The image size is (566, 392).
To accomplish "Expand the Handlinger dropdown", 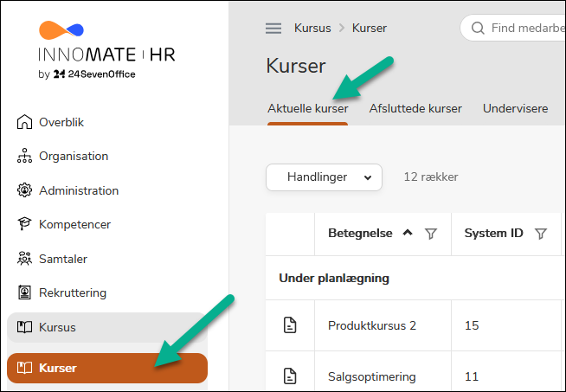I will tap(324, 177).
